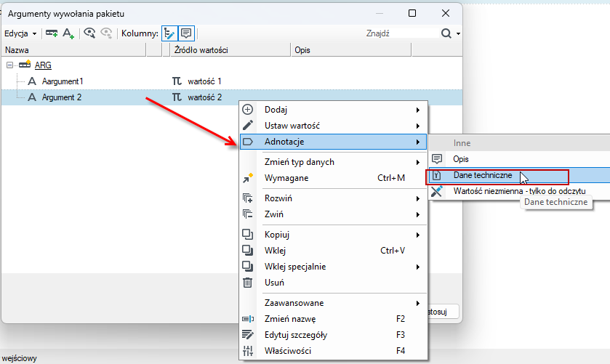Click the crossed-pencil icon beside Wartość niezmienna
Image resolution: width=610 pixels, height=364 pixels.
pos(436,191)
